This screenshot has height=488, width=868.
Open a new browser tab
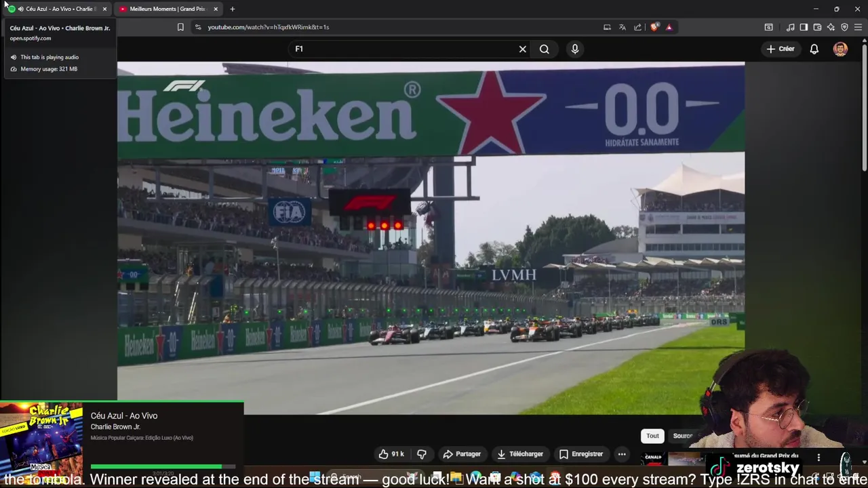232,9
